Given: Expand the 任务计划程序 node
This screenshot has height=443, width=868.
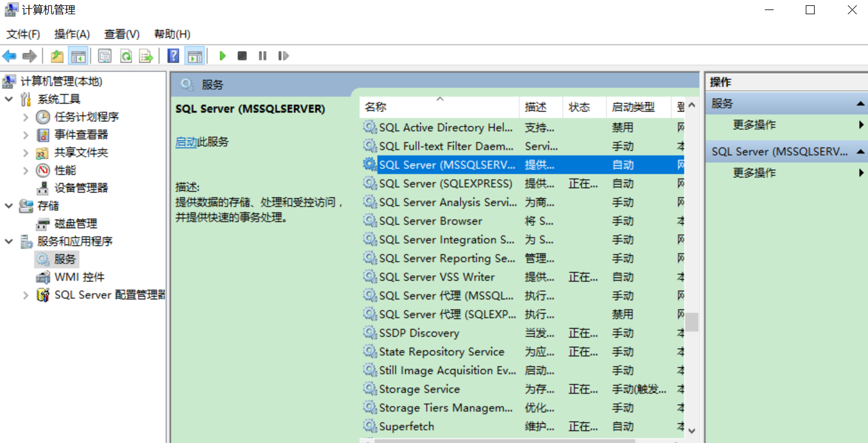Looking at the screenshot, I should click(25, 117).
